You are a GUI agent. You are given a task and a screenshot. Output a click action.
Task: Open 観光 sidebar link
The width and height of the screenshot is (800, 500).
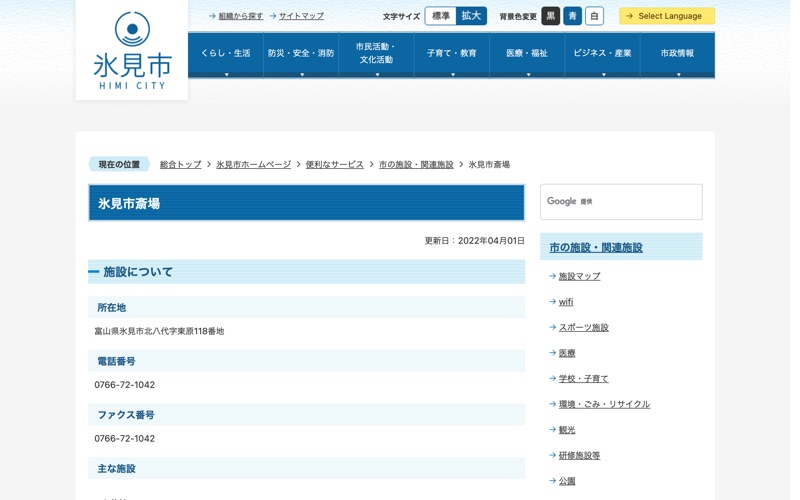[567, 430]
